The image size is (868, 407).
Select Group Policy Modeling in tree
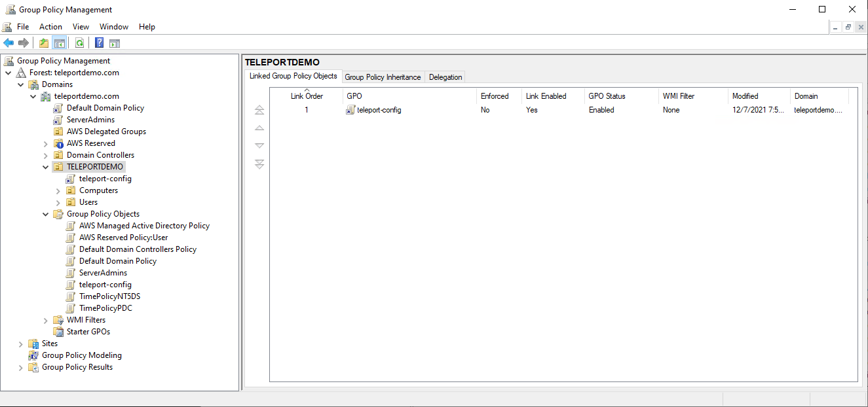point(82,355)
